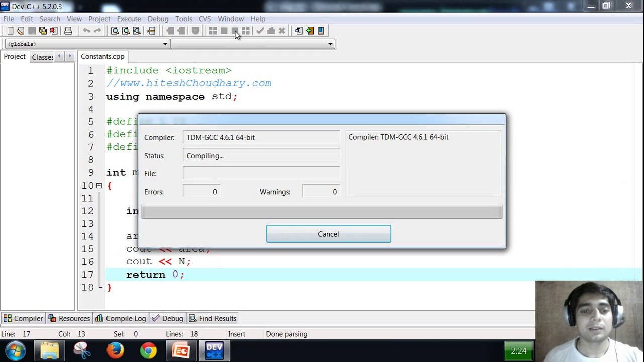
Task: Click the '#include <iostream>' code line
Action: [x=169, y=71]
